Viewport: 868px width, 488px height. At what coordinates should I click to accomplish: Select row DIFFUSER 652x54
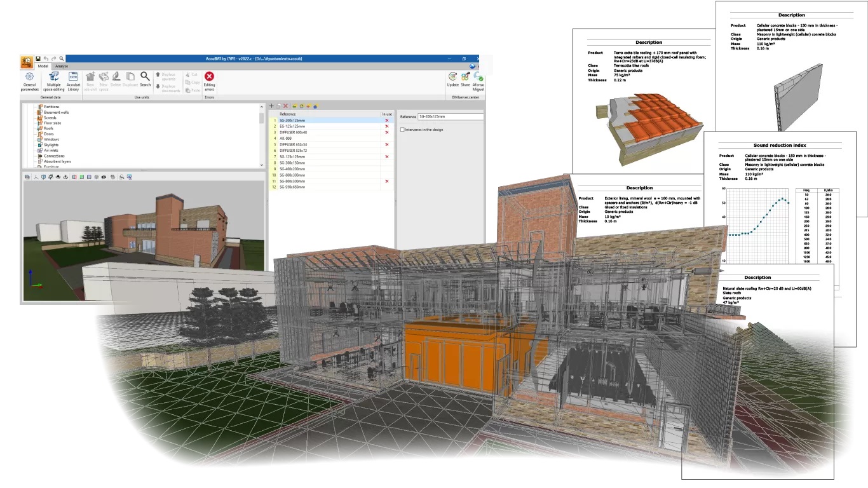click(x=331, y=144)
